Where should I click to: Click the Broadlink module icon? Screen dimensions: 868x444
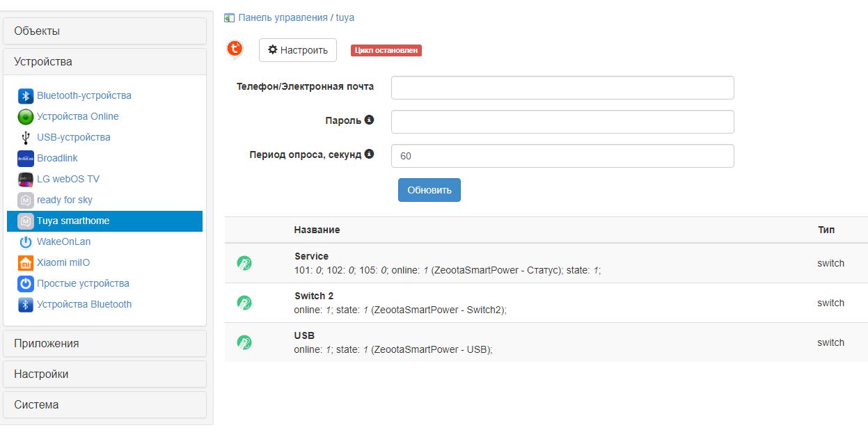click(x=26, y=159)
